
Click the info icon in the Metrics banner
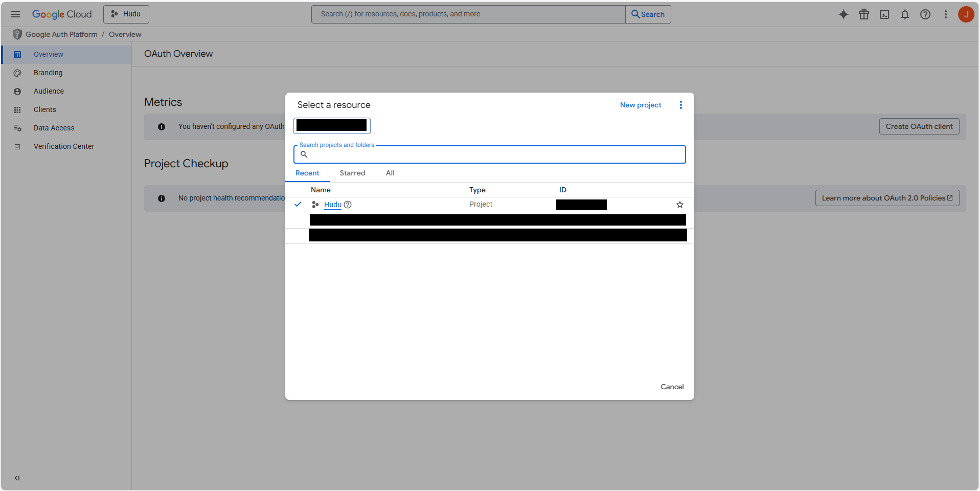[x=162, y=127]
